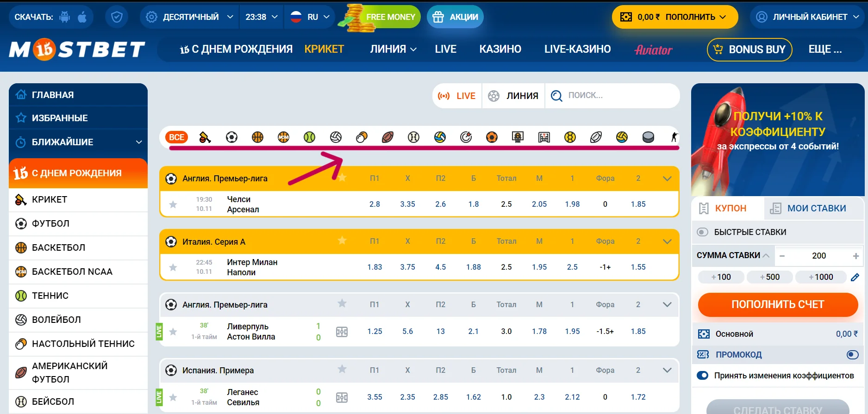Image resolution: width=868 pixels, height=414 pixels.
Task: Select the darts target icon in sports strip
Action: [x=466, y=137]
